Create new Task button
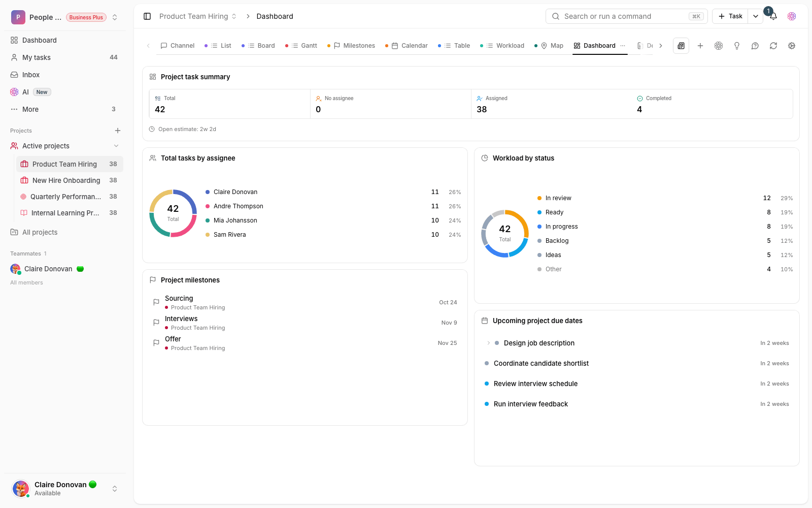The height and width of the screenshot is (508, 812). 730,16
